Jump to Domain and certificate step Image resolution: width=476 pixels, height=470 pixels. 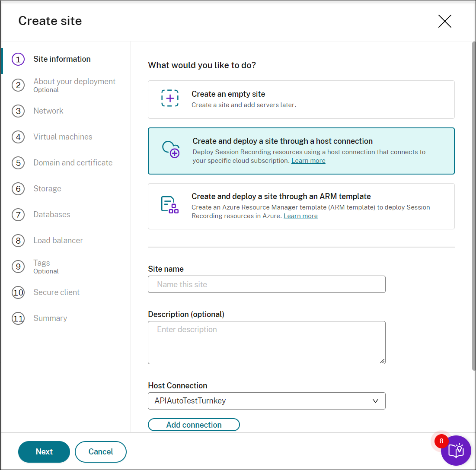73,163
